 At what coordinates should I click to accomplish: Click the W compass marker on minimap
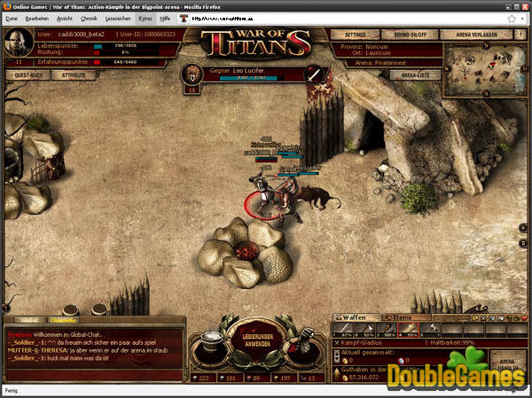tap(447, 69)
